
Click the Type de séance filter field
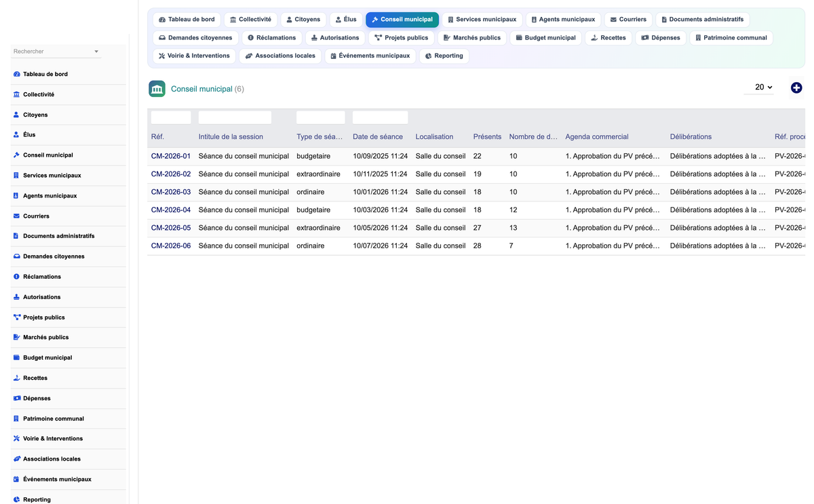[321, 117]
